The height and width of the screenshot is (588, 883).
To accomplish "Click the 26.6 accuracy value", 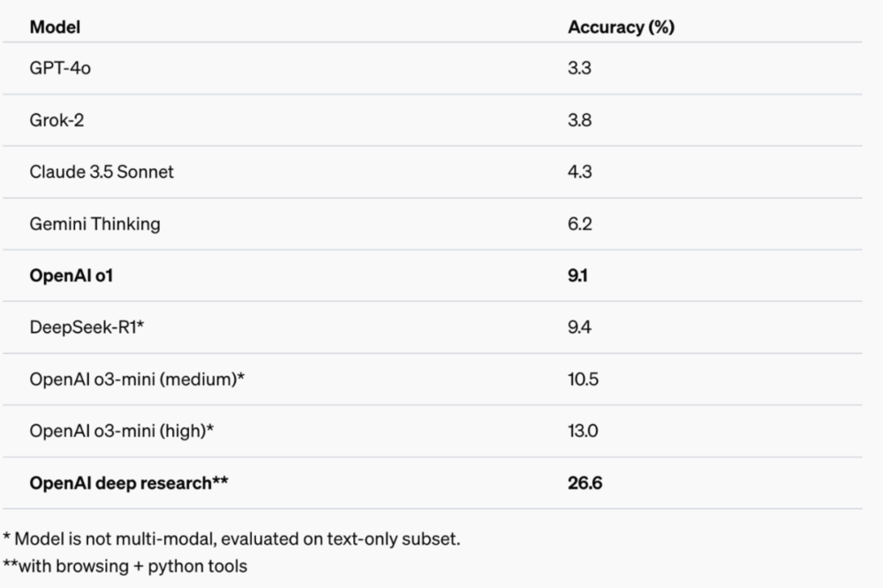I will point(585,483).
